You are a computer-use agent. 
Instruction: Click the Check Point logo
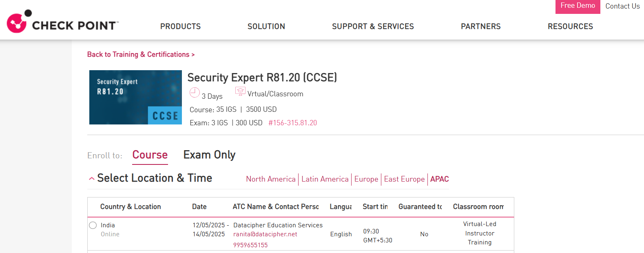(62, 22)
